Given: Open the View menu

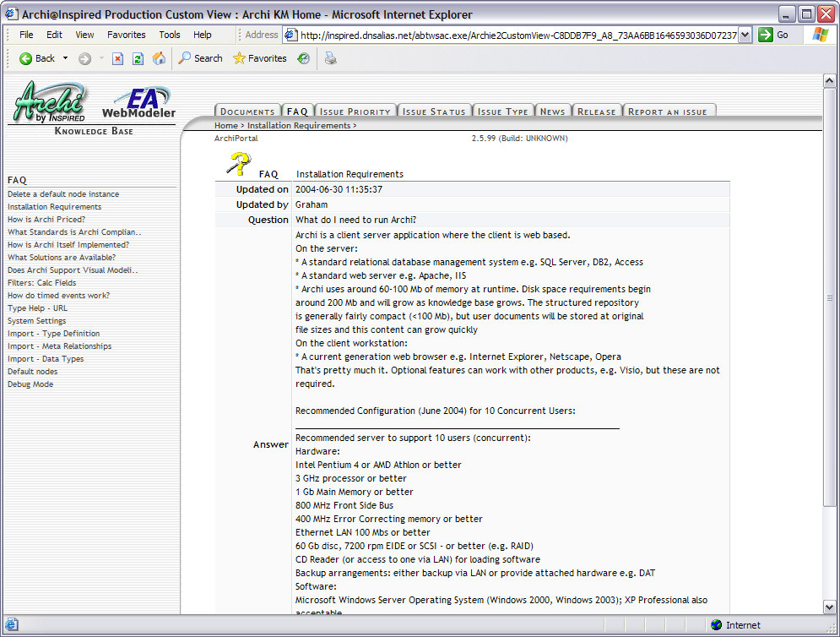Looking at the screenshot, I should point(84,35).
